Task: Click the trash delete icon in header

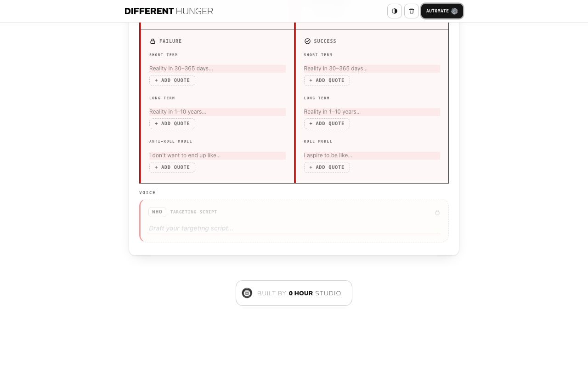Action: (412, 11)
